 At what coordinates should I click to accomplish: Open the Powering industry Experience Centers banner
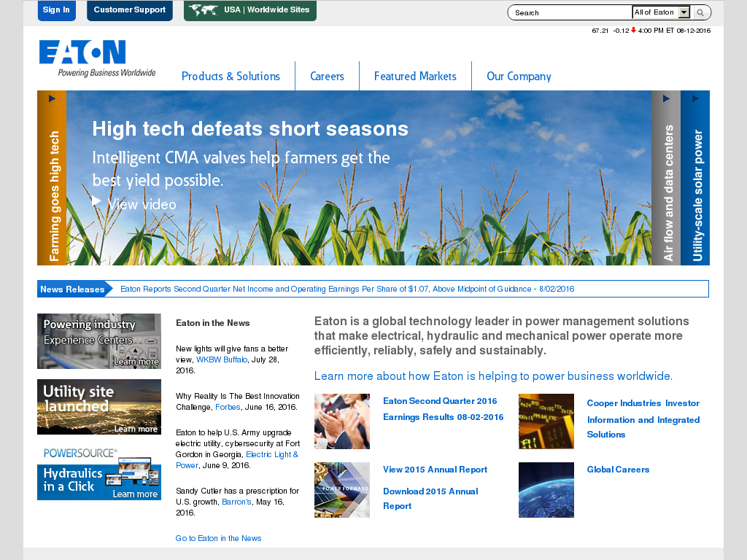[x=99, y=341]
